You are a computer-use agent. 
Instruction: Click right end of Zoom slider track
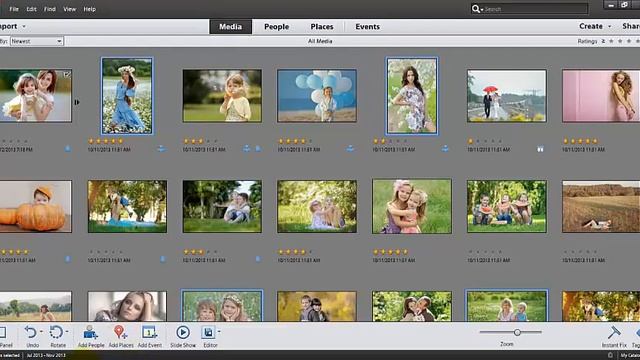(540, 332)
